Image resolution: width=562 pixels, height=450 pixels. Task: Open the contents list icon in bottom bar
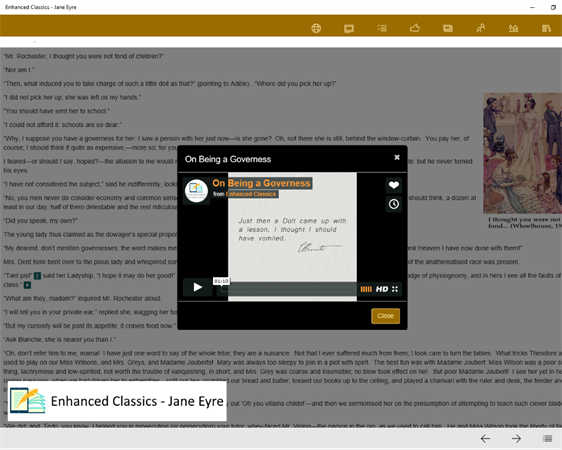point(547,439)
